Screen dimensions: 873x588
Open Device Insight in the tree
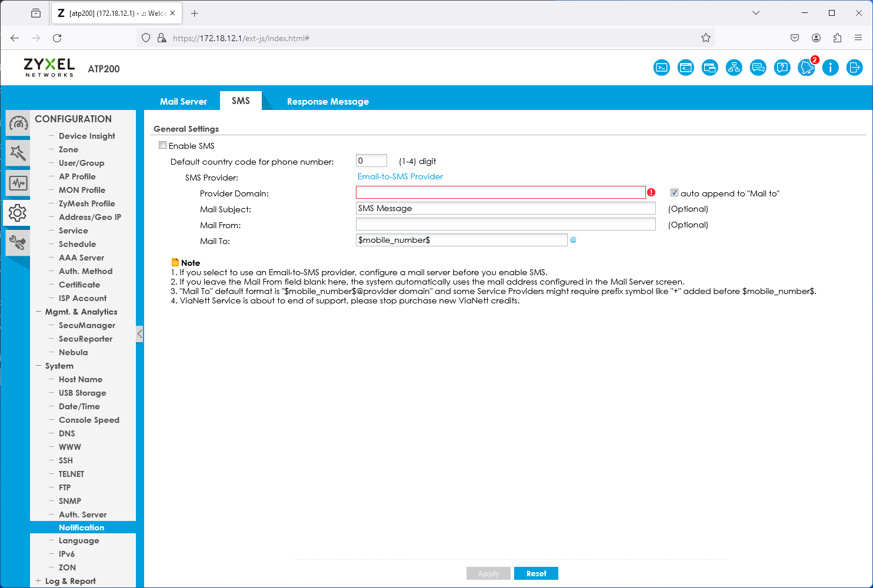pyautogui.click(x=87, y=136)
